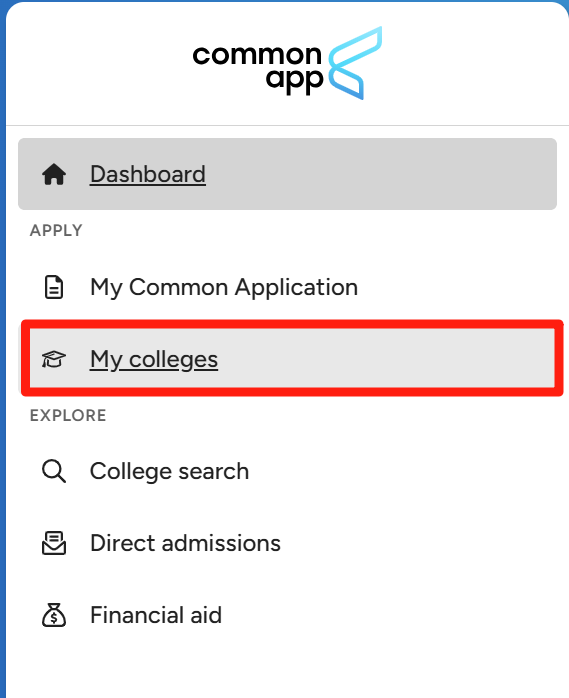Open the Dashboard link

(148, 174)
